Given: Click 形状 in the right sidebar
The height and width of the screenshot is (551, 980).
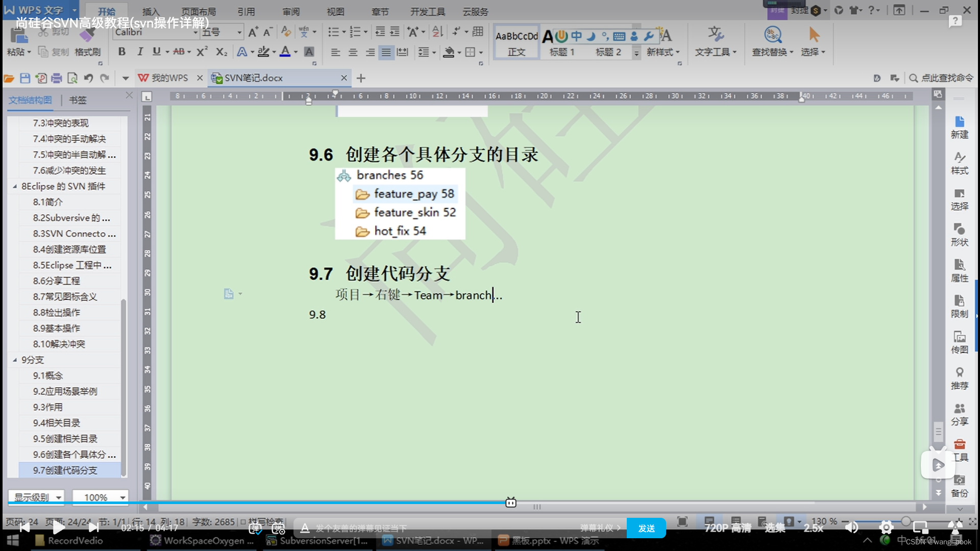Looking at the screenshot, I should click(x=960, y=235).
